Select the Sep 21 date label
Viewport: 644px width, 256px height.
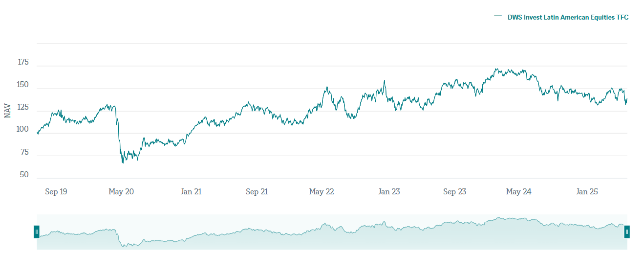257,192
